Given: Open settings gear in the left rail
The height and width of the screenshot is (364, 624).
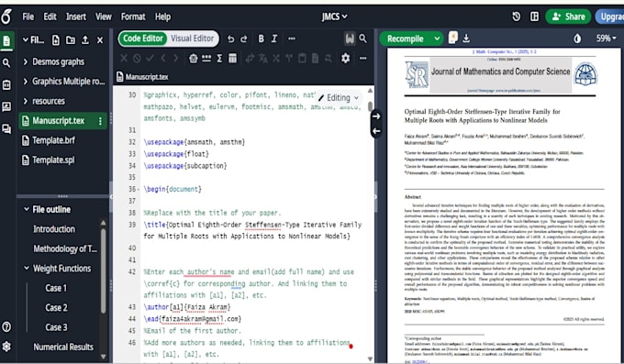Looking at the screenshot, I should tap(6, 346).
